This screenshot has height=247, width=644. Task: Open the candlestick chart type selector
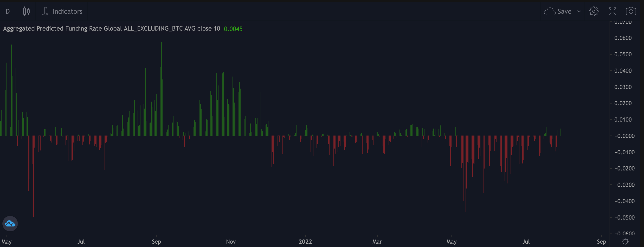coord(26,11)
